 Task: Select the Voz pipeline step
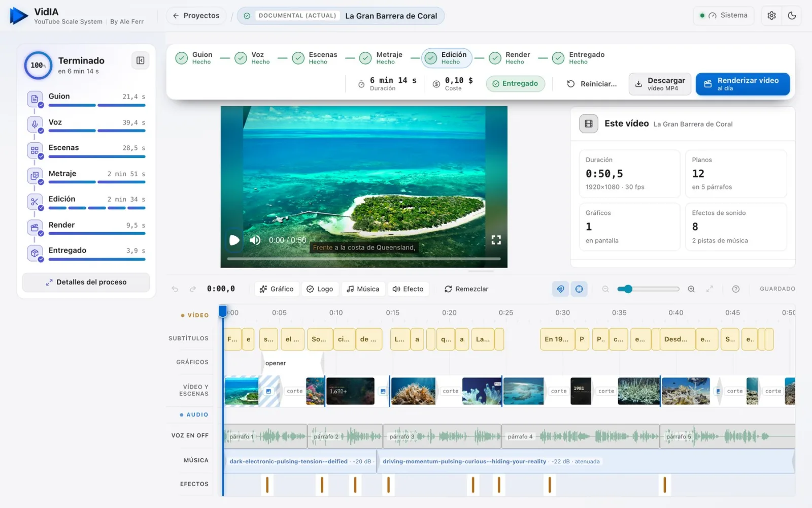tap(252, 58)
